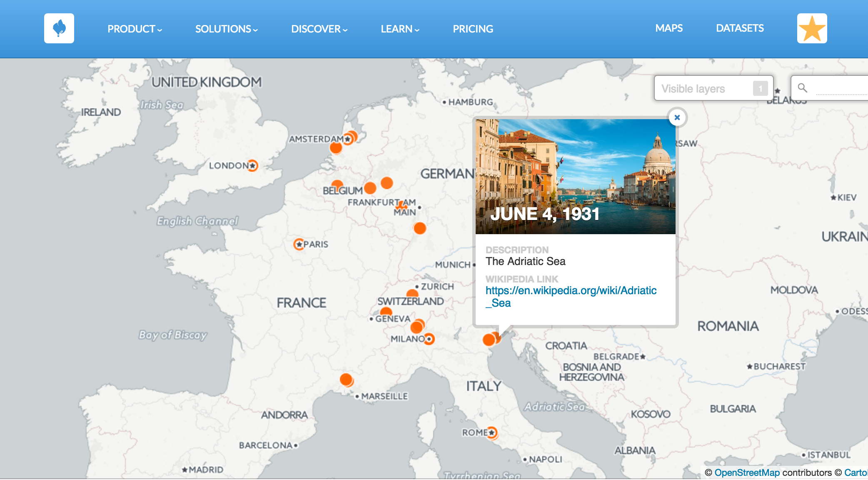Expand the Product menu

click(x=135, y=29)
